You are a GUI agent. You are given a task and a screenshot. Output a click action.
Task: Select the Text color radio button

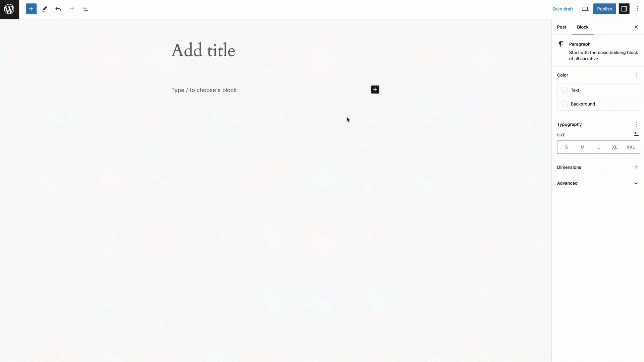[565, 90]
